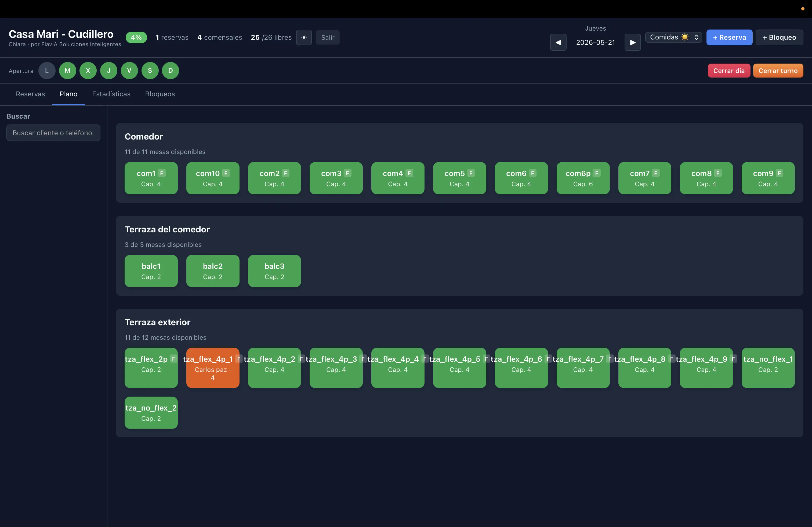Toggle the light/dark theme sun icon
Image resolution: width=812 pixels, height=527 pixels.
[x=304, y=38]
